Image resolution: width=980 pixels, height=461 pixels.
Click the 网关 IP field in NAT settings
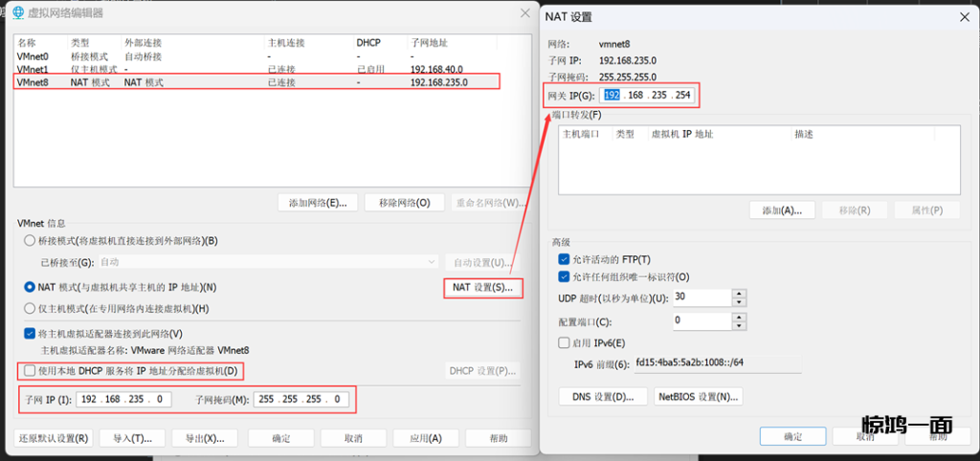[646, 96]
